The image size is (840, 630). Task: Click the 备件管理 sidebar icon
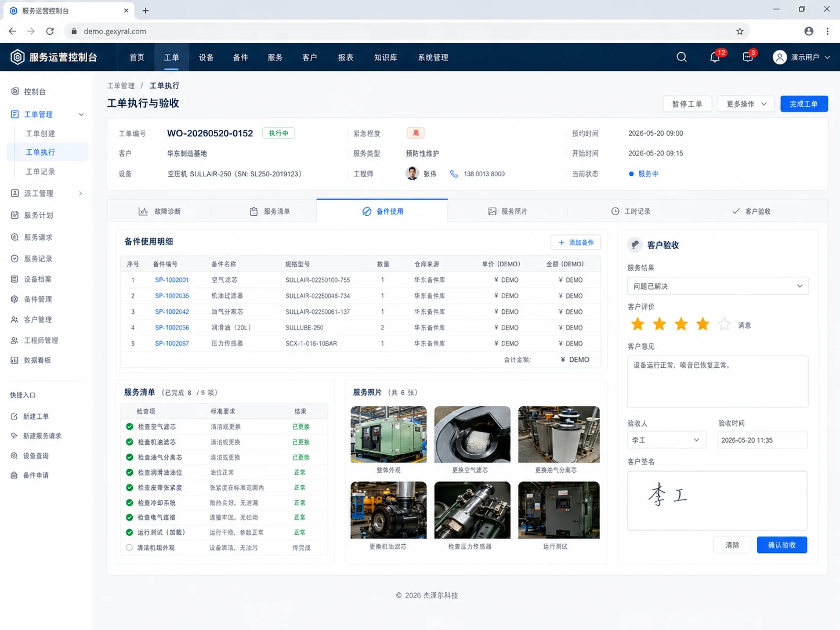click(x=15, y=299)
